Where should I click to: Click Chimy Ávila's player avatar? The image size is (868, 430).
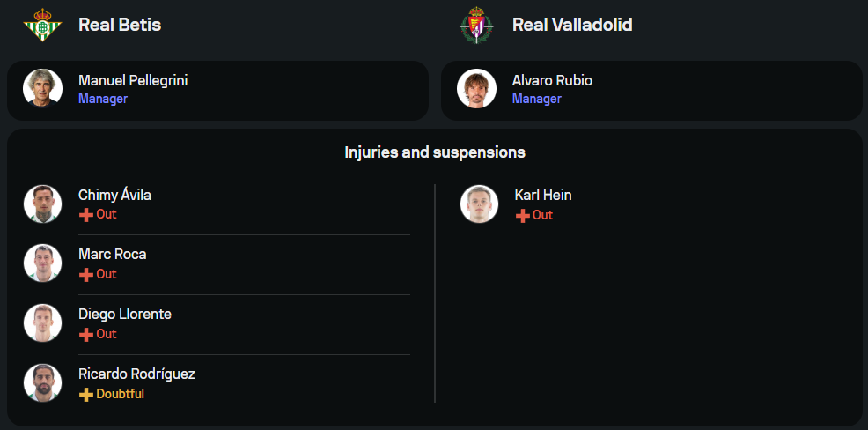pos(42,204)
